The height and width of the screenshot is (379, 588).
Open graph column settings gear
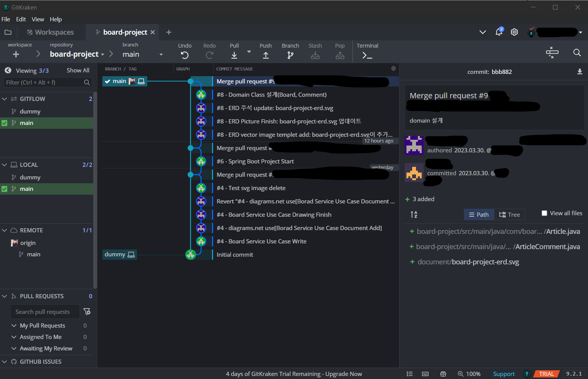point(394,69)
